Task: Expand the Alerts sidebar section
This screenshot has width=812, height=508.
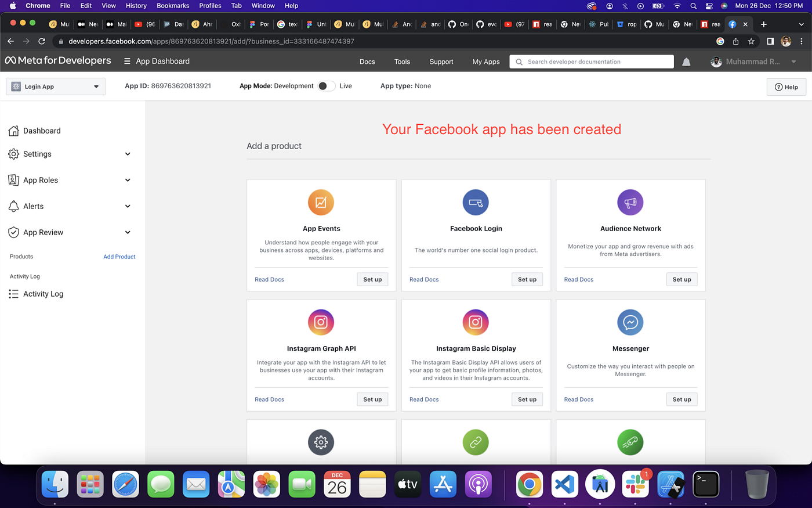Action: tap(128, 206)
